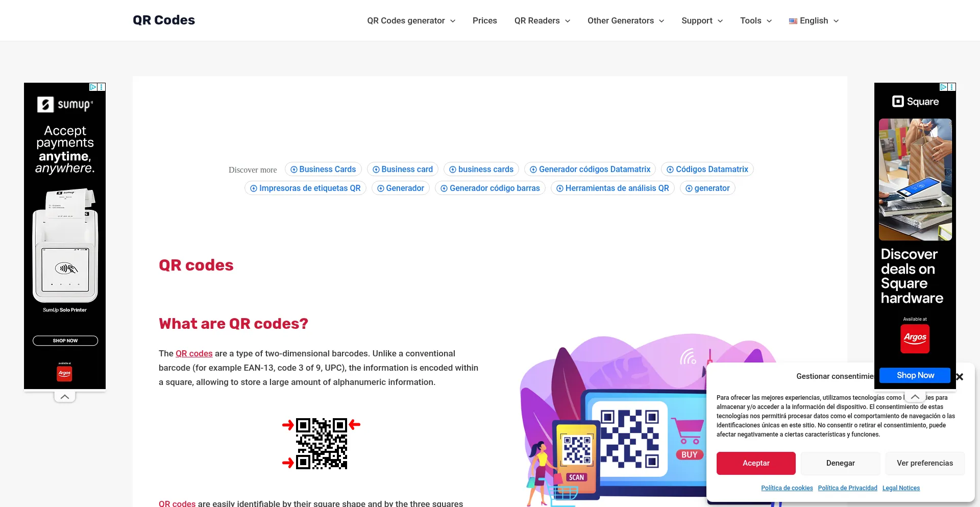Screen dimensions: 980x507
Task: Click SHOP NOW on the SumUp ad
Action: [65, 341]
